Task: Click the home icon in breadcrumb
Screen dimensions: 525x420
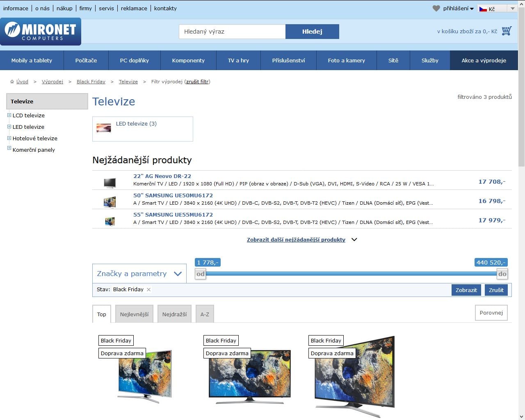Action: [x=12, y=82]
